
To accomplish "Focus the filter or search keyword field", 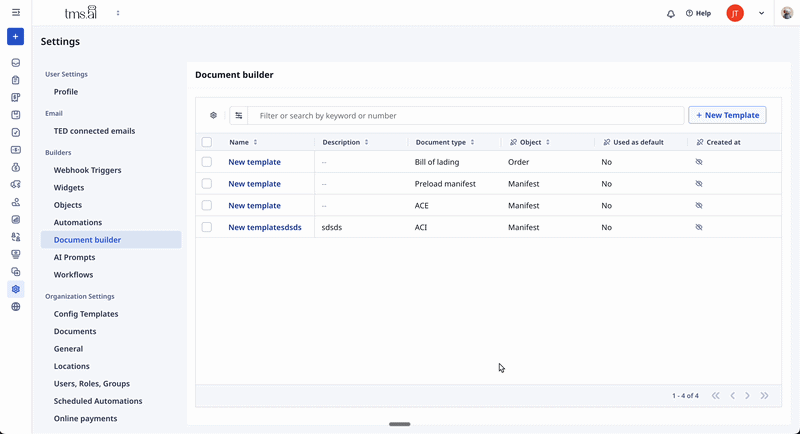I will point(466,116).
